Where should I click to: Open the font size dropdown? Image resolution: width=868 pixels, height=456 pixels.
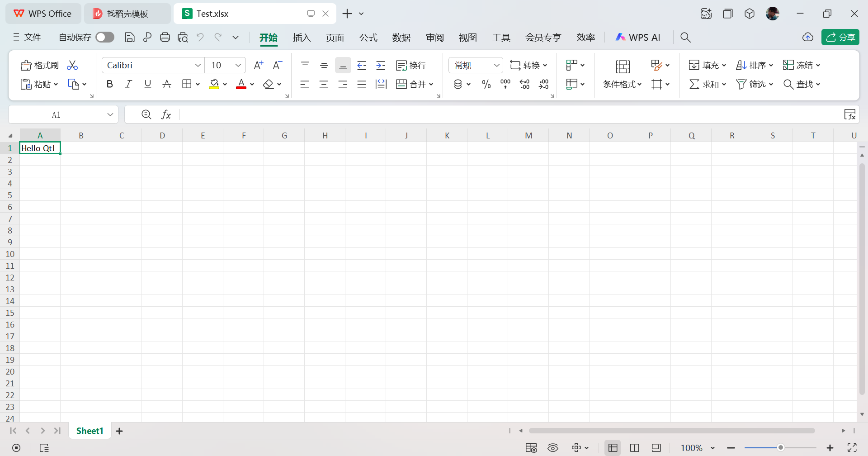(x=238, y=65)
